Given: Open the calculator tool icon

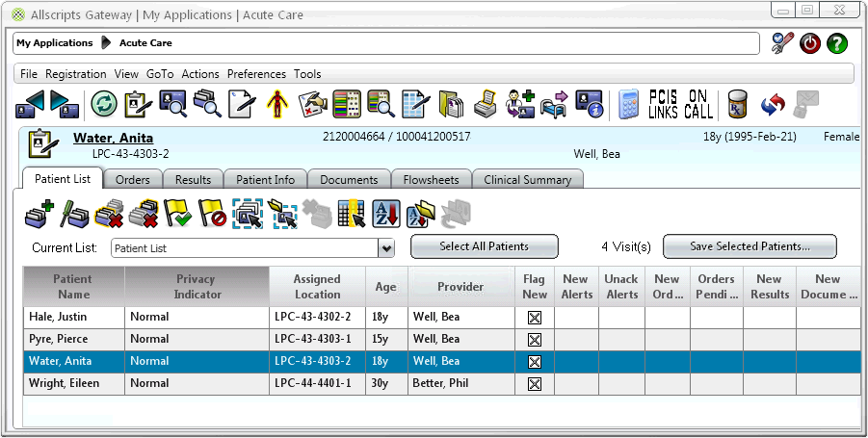Looking at the screenshot, I should pos(629,103).
